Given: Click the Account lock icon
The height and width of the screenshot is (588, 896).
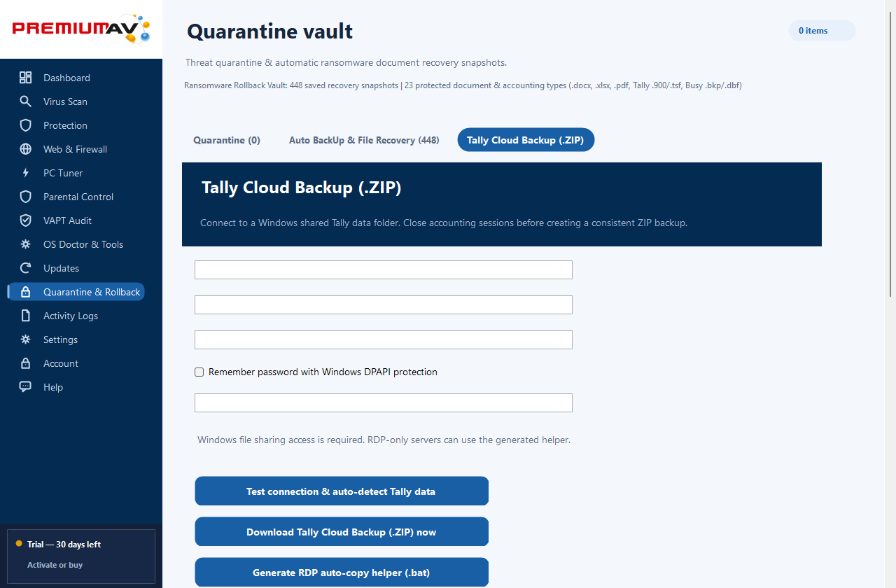Looking at the screenshot, I should (26, 363).
